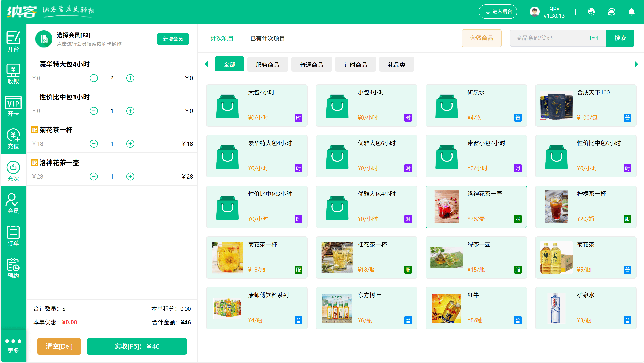Click the 新增会员 button
Image resolution: width=644 pixels, height=363 pixels.
(x=173, y=39)
